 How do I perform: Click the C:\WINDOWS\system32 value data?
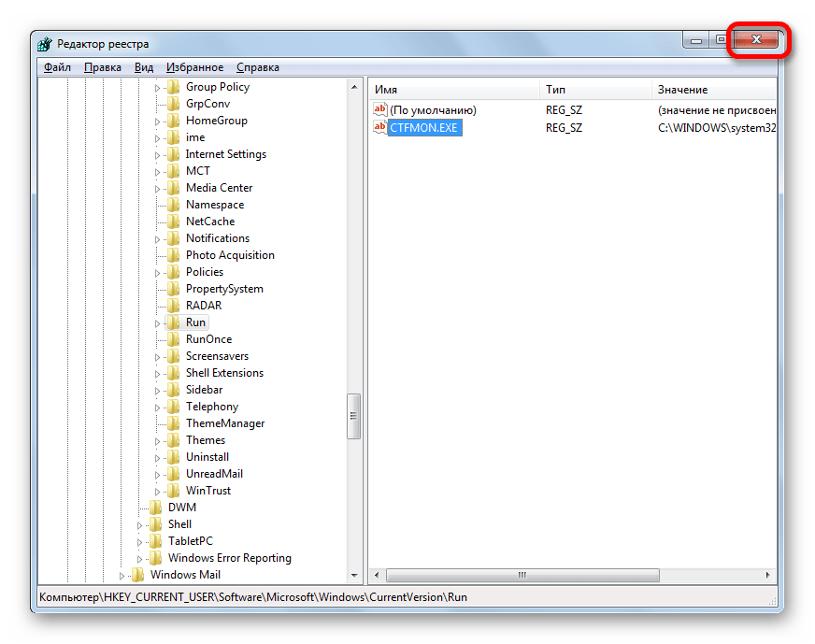pos(717,128)
